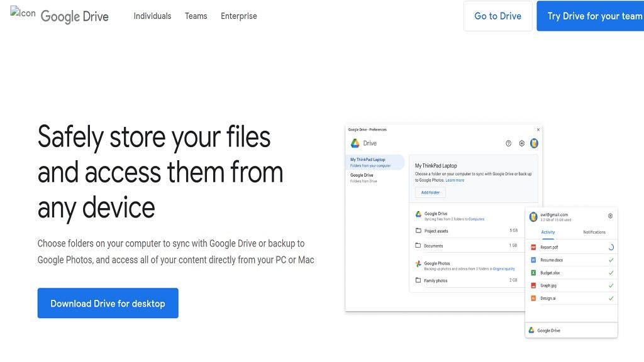Click the Drive icon in popup footer

click(x=531, y=330)
